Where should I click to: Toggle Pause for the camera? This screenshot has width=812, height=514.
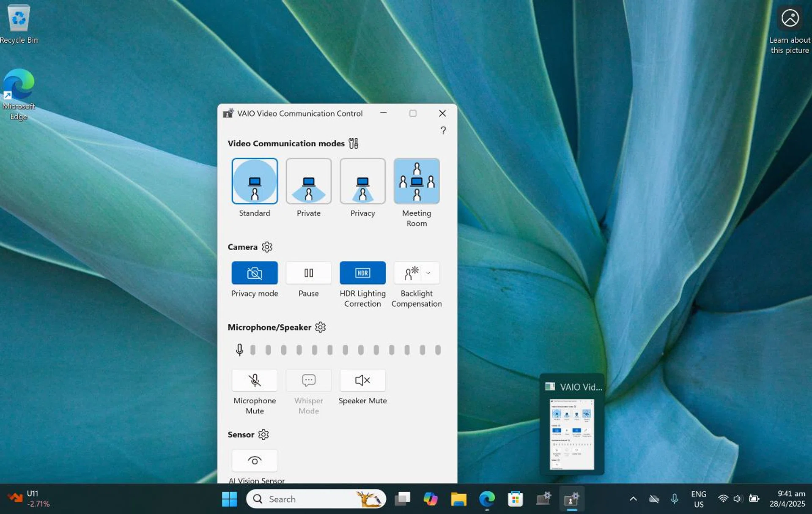pyautogui.click(x=308, y=273)
